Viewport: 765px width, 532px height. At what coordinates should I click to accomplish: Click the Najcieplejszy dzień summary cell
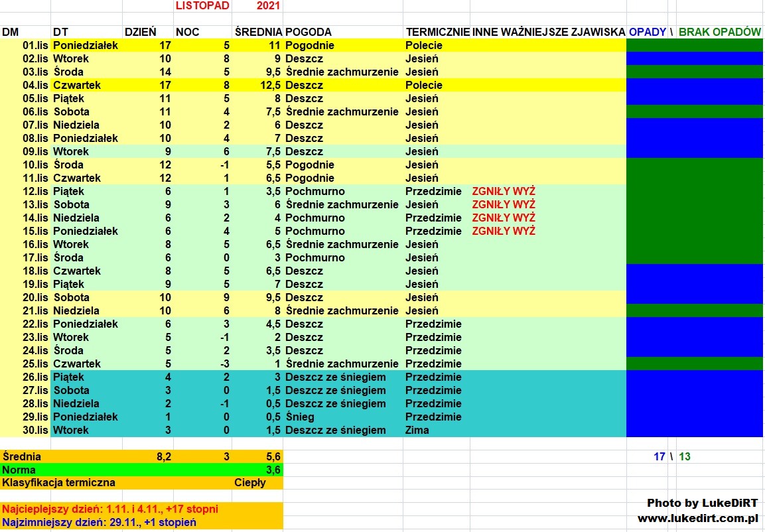[109, 509]
